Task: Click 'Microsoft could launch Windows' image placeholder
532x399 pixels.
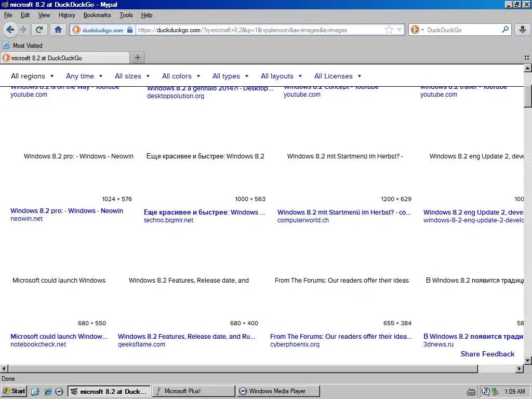Action: pos(59,281)
